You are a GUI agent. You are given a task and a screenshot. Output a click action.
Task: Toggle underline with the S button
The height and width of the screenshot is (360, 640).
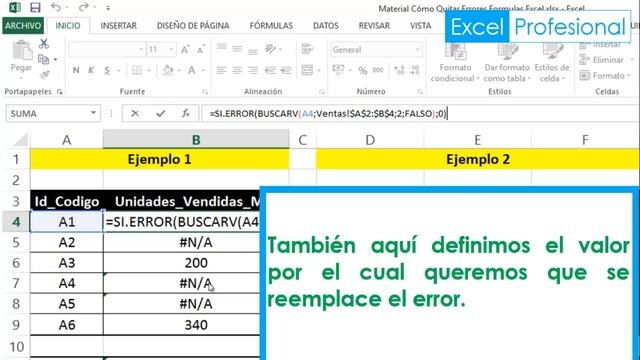pyautogui.click(x=107, y=70)
